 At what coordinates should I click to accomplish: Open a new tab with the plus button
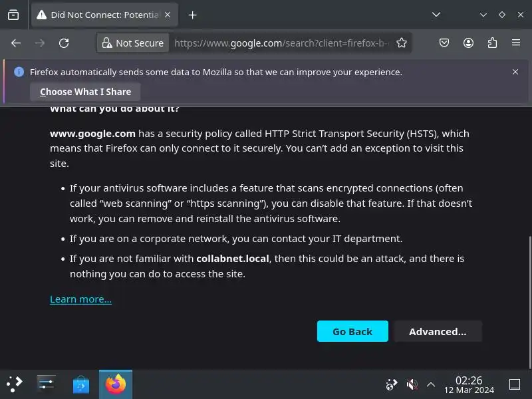[x=193, y=15]
